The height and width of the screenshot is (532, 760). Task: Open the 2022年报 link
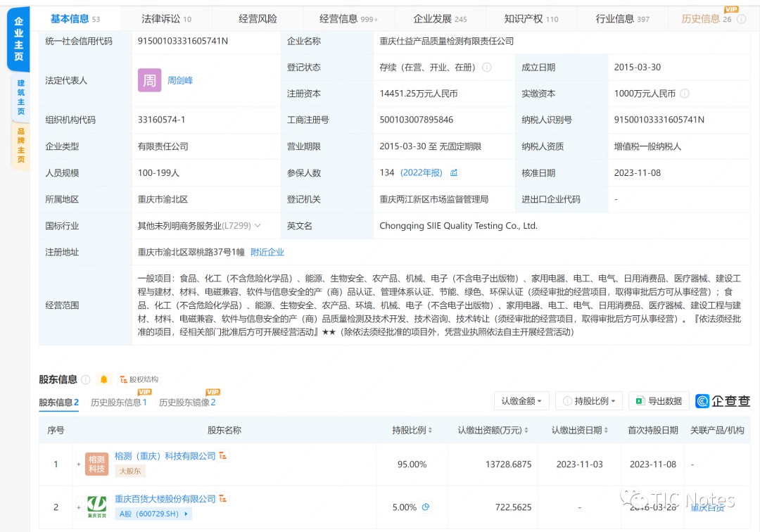[422, 173]
